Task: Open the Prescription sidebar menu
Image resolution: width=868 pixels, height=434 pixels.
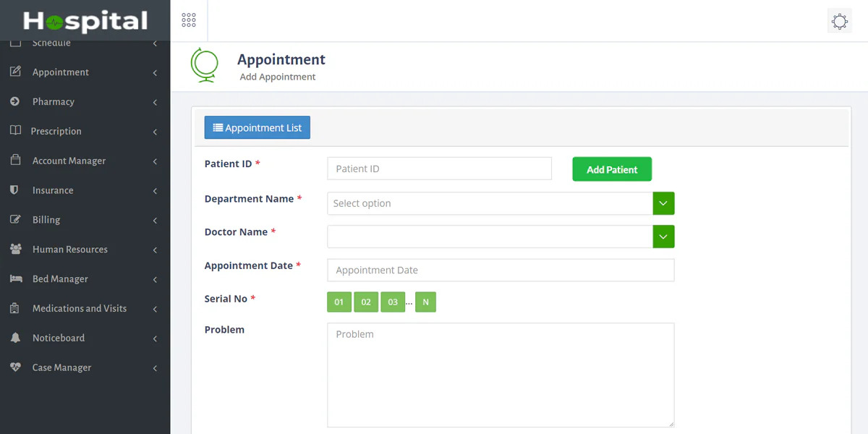Action: [x=85, y=132]
